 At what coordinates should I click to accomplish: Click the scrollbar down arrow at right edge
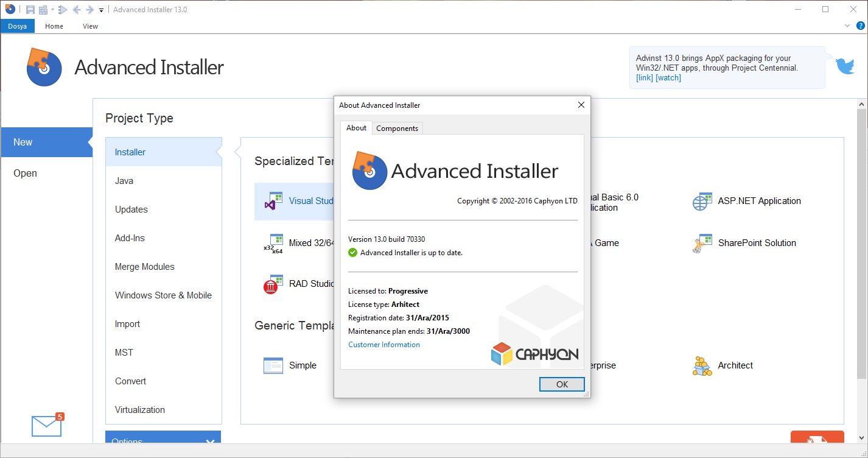[861, 438]
